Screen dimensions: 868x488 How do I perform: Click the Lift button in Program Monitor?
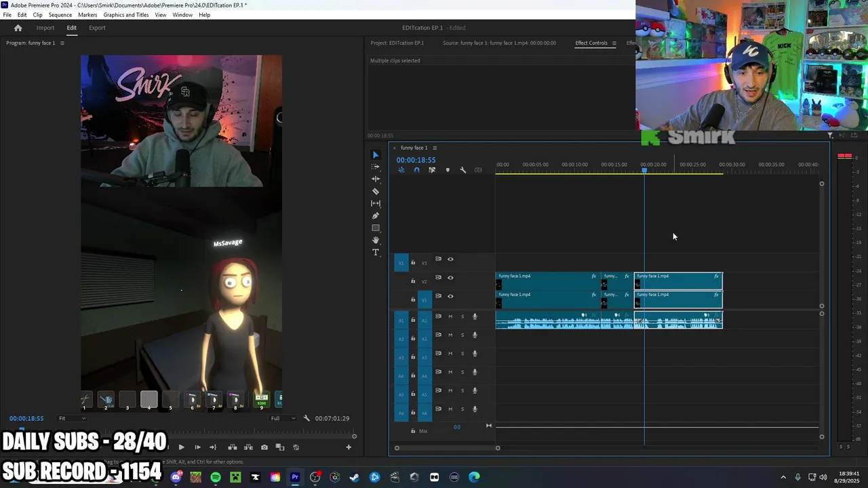(x=232, y=447)
